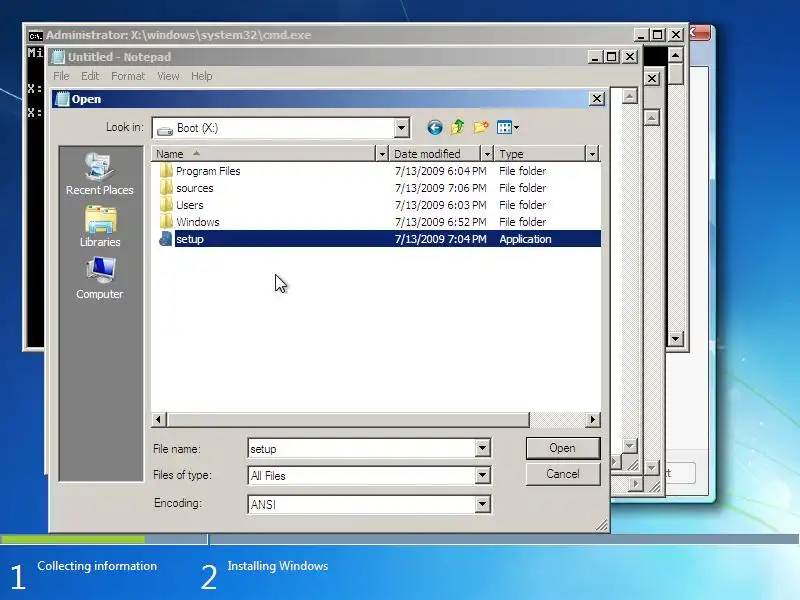
Task: Close the Open dialog
Action: tap(597, 98)
